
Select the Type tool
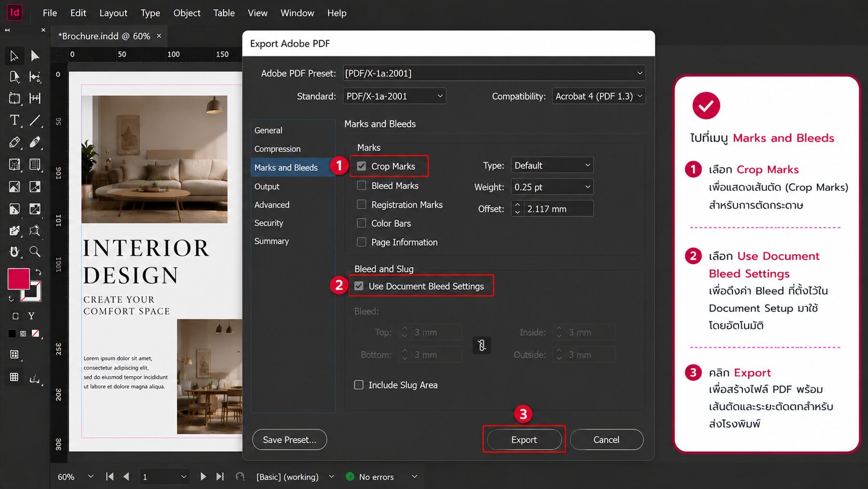point(14,120)
